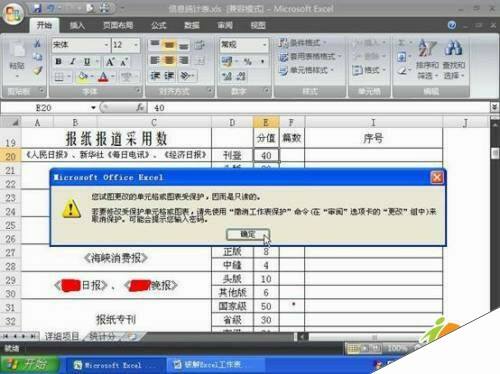500x374 pixels.
Task: Switch to the 视图 View tab
Action: pos(258,25)
